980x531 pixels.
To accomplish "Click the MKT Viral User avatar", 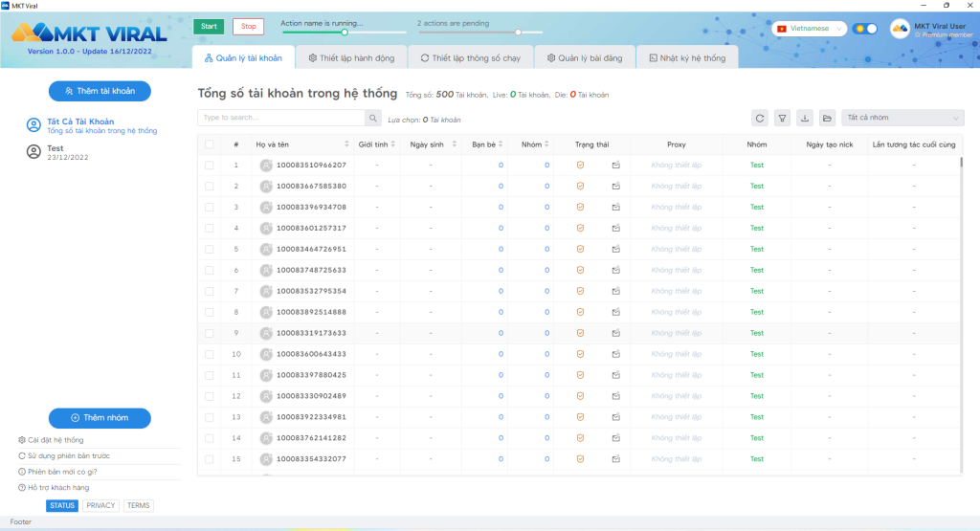I will pyautogui.click(x=900, y=29).
